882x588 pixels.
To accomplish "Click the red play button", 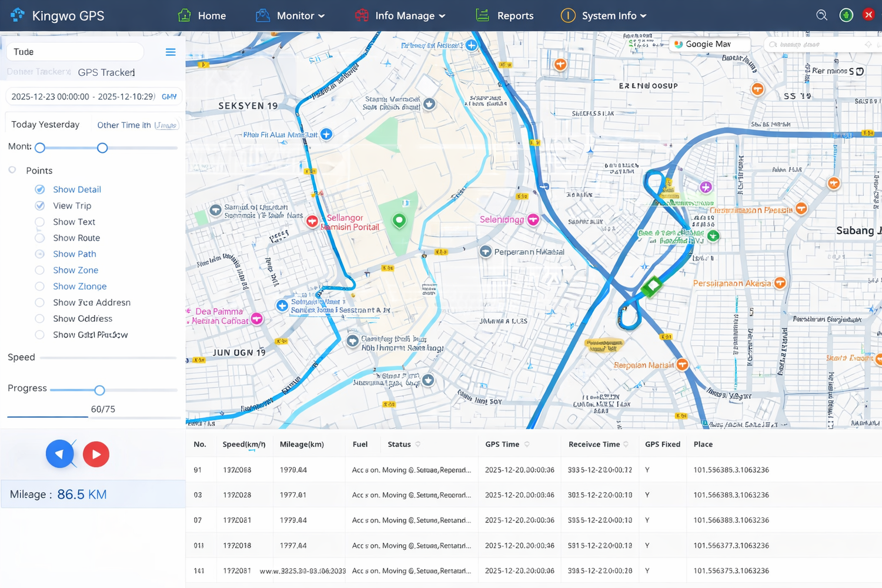I will (x=96, y=454).
